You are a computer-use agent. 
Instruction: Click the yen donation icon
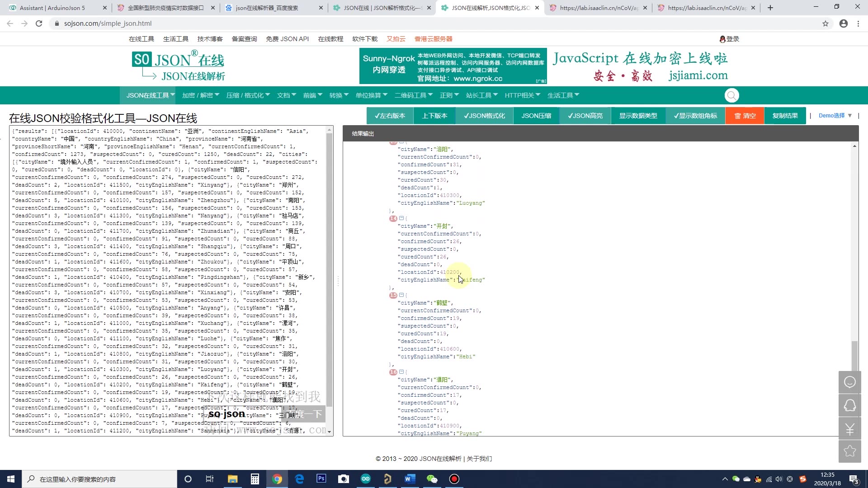[x=850, y=428]
